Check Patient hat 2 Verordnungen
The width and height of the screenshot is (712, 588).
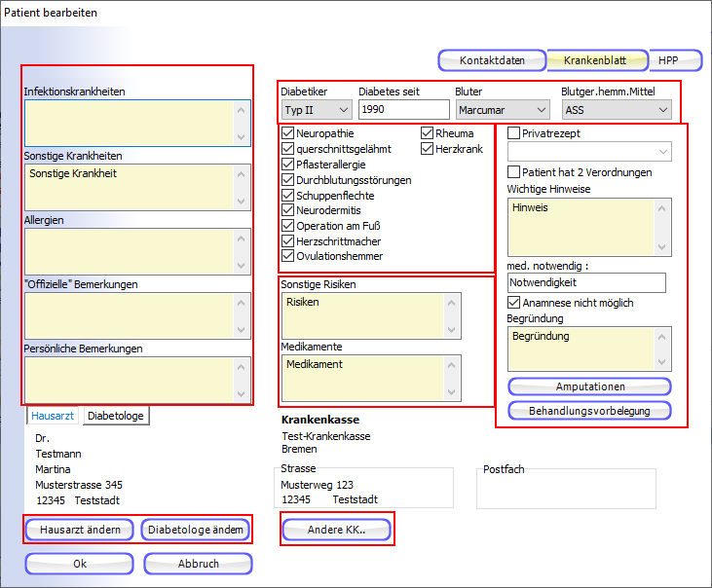pos(514,172)
